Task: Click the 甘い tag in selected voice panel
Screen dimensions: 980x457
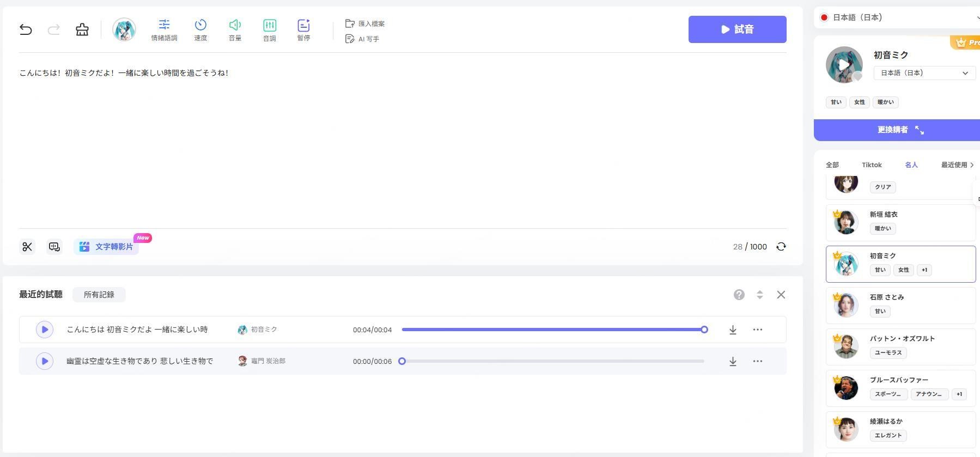Action: click(836, 102)
